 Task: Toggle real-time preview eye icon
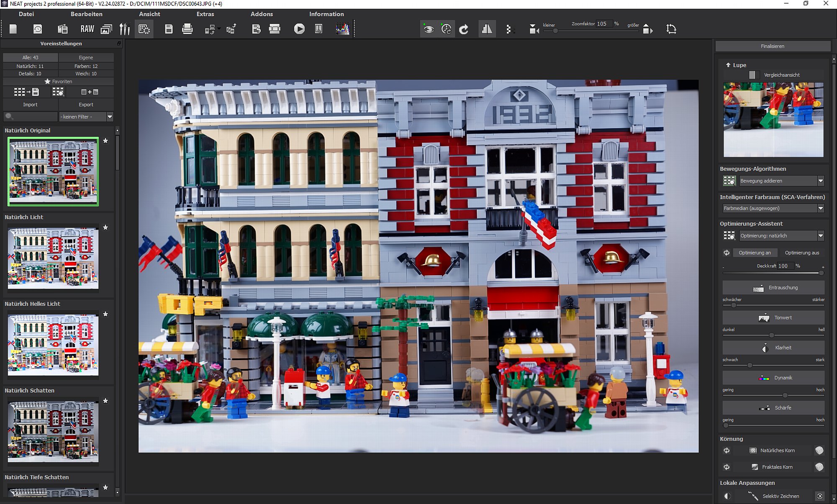(x=428, y=29)
